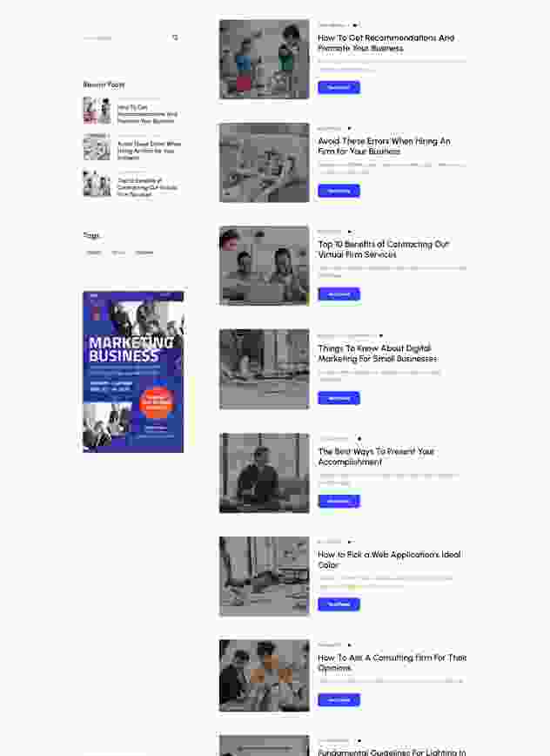
Task: Open 'How To Ask A Consulting Firm' title
Action: click(392, 663)
